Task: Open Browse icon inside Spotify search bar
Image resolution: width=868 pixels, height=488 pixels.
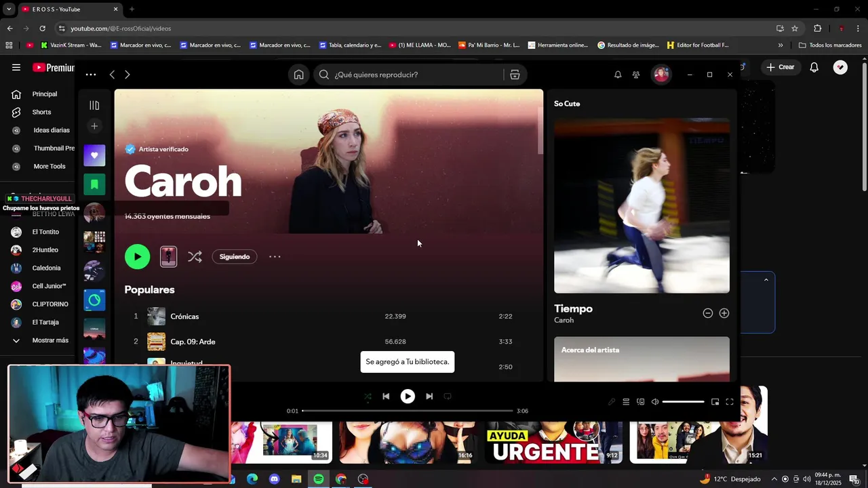Action: (515, 75)
